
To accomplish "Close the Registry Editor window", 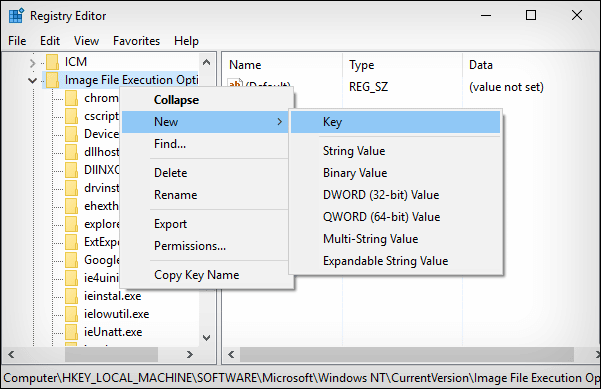I will [577, 16].
